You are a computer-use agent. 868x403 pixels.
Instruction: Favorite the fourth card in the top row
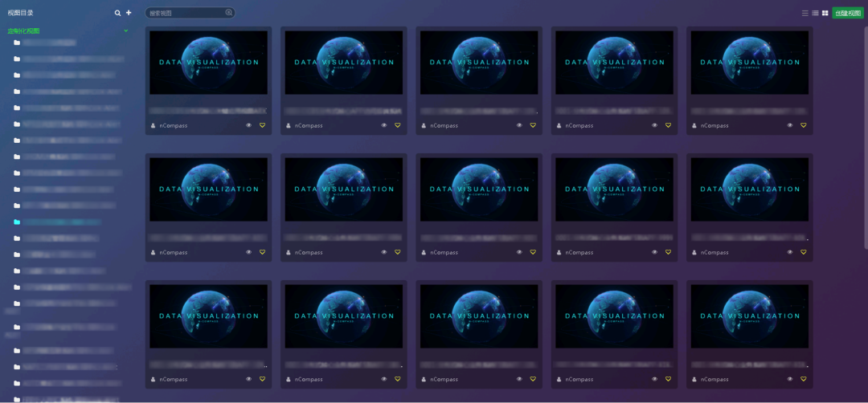click(x=668, y=125)
